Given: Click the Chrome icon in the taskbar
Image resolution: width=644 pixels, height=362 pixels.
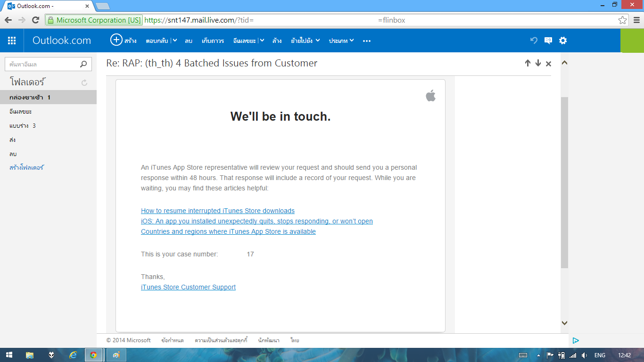Looking at the screenshot, I should click(x=94, y=355).
